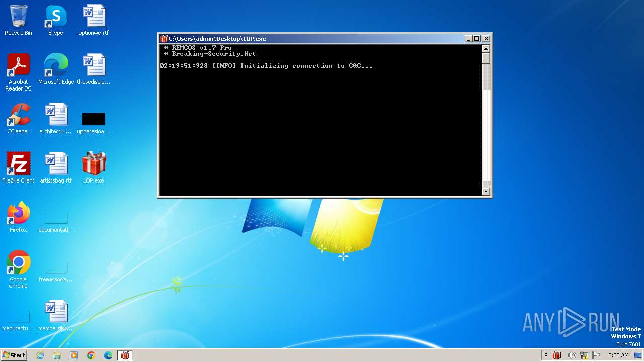This screenshot has height=362, width=644.
Task: Open File Explorer from the taskbar
Action: (57, 355)
